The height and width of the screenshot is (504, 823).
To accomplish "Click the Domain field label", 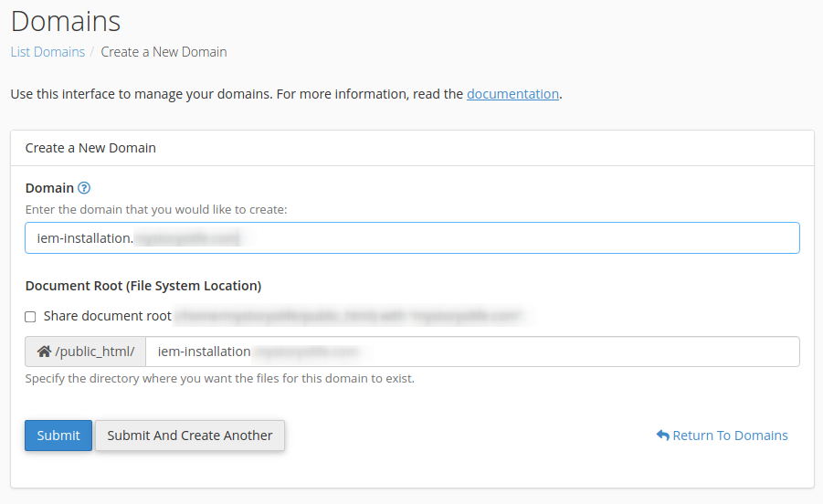I will click(x=49, y=188).
